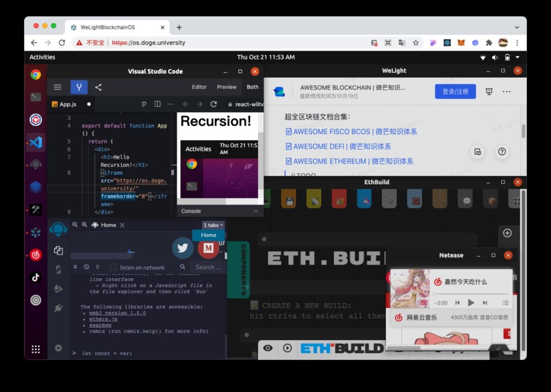Click the Netease album cover thumbnail
This screenshot has width=551, height=392.
[410, 289]
